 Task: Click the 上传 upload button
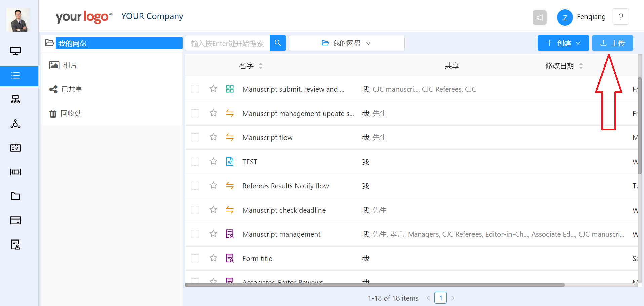tap(612, 43)
